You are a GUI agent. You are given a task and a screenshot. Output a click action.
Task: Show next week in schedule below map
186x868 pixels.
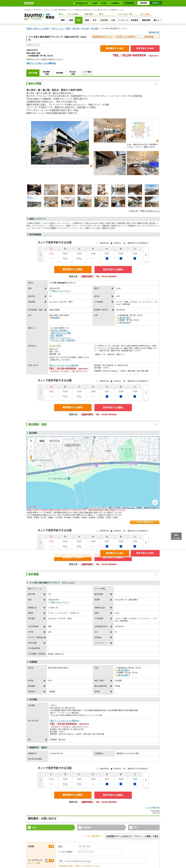click(x=146, y=542)
